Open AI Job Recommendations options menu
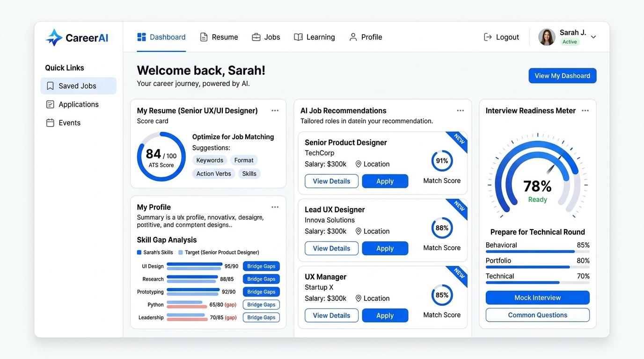 [461, 111]
